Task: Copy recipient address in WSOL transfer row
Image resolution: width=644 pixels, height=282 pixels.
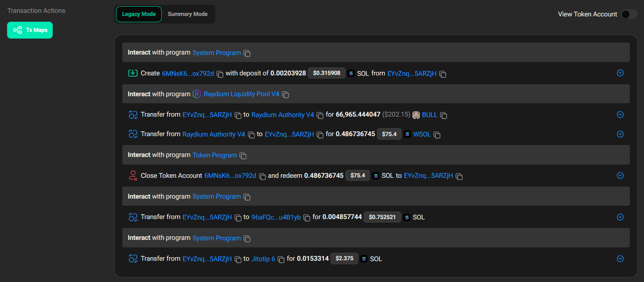Action: click(x=320, y=134)
